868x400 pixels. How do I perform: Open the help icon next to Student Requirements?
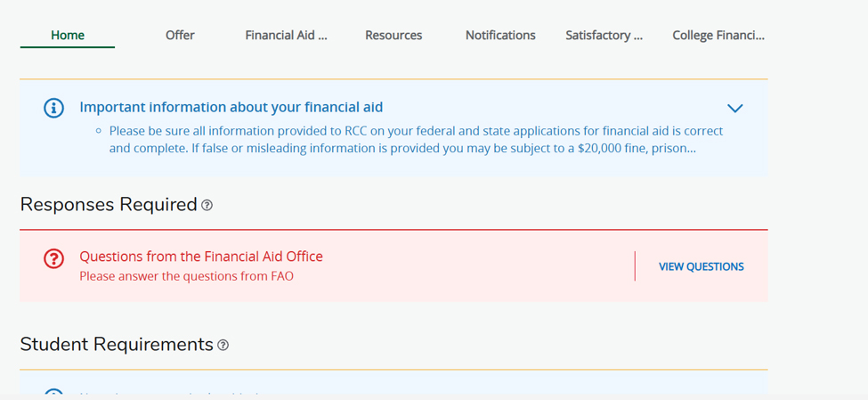point(223,345)
